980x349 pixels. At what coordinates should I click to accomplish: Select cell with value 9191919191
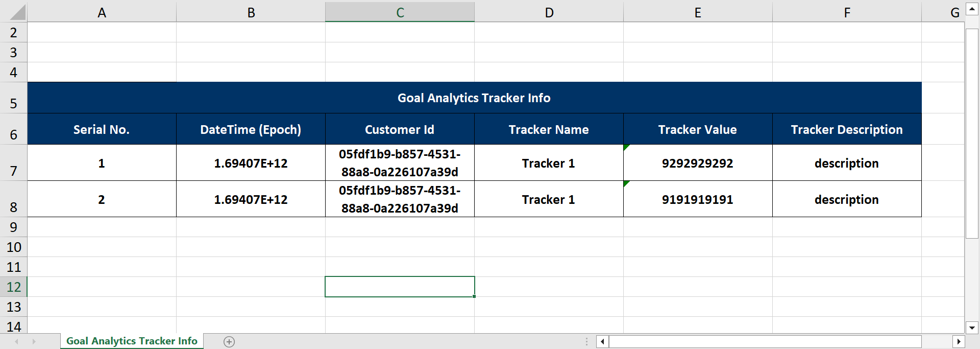(698, 199)
